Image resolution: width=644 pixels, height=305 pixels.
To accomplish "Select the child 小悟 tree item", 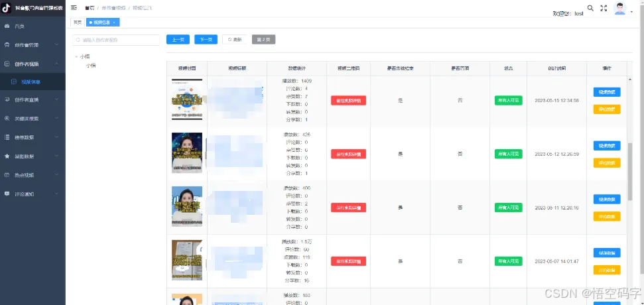I will pyautogui.click(x=91, y=65).
